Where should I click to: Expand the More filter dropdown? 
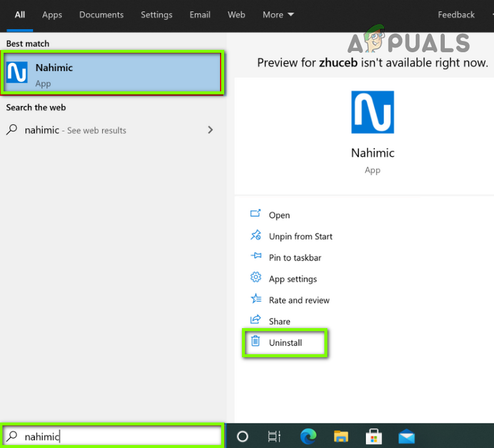pyautogui.click(x=278, y=15)
